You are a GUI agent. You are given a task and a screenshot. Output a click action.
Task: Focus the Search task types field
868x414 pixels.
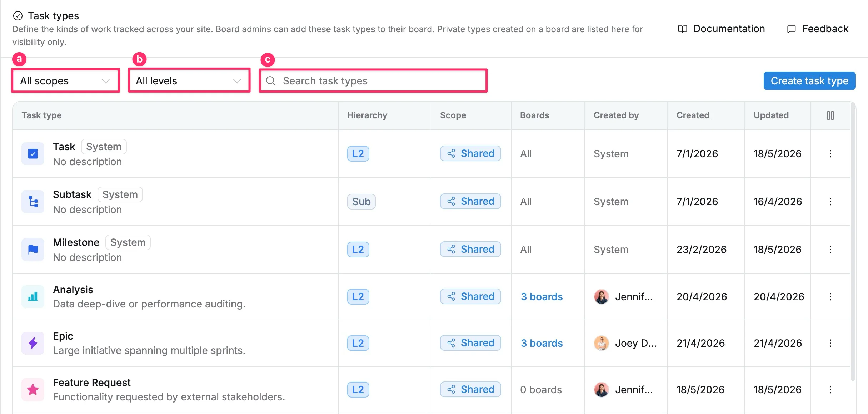coord(373,81)
